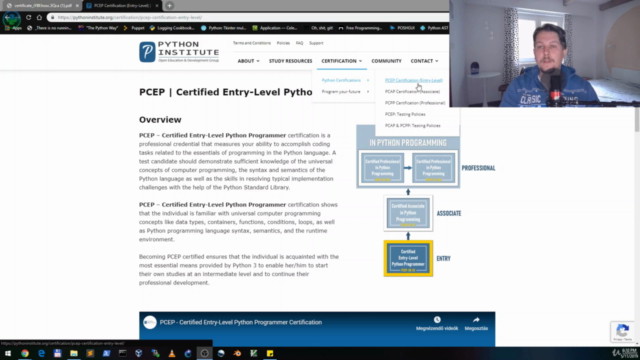Switch to OBS Studio in the taskbar
The image size is (640, 360).
[204, 353]
